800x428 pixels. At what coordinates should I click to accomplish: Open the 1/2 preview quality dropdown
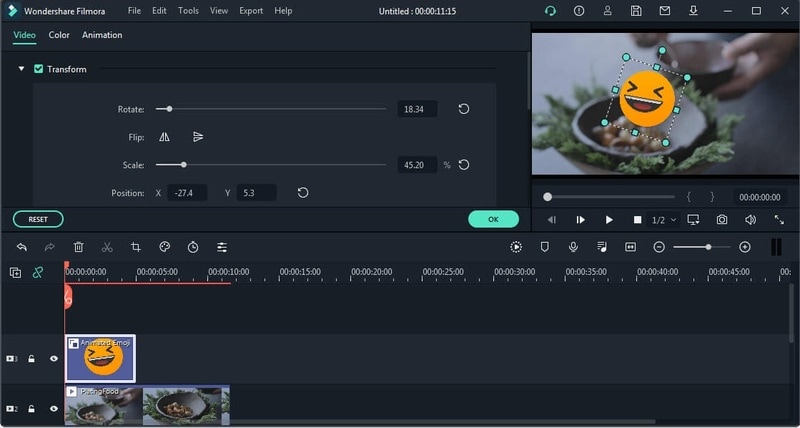coord(664,220)
